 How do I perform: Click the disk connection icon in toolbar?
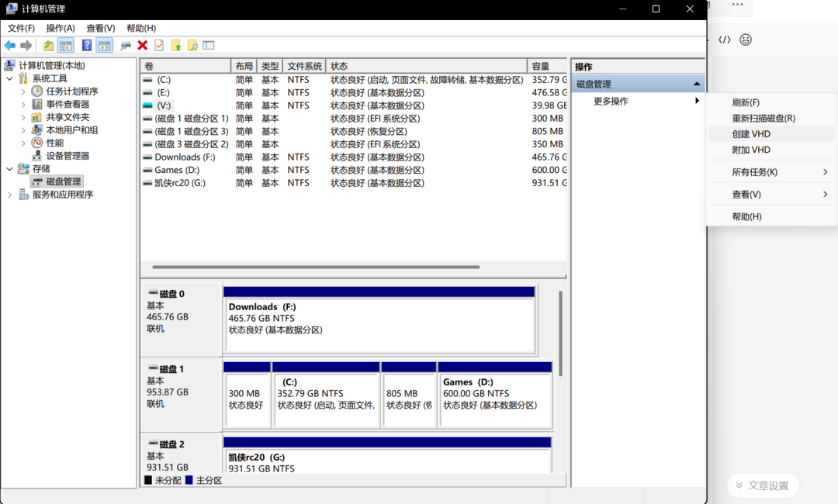tap(125, 46)
